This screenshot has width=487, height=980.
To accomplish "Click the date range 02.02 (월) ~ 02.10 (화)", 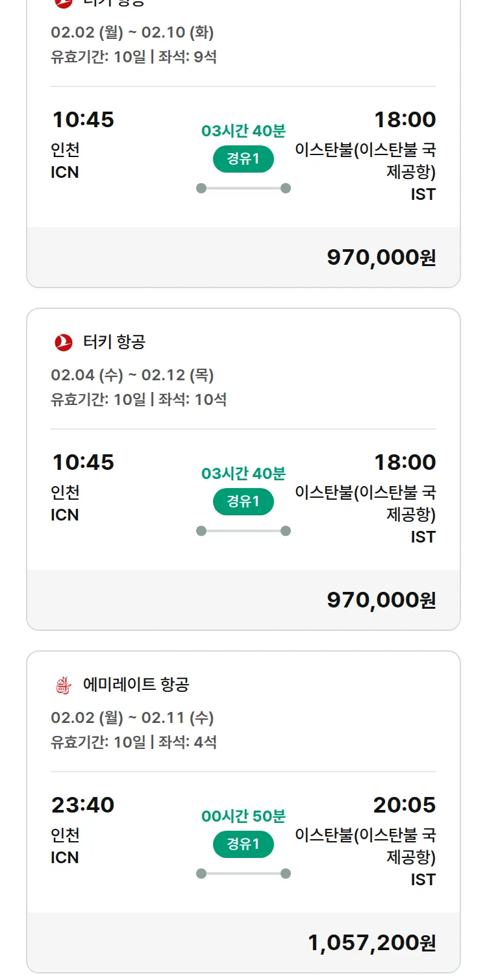I will 132,32.
